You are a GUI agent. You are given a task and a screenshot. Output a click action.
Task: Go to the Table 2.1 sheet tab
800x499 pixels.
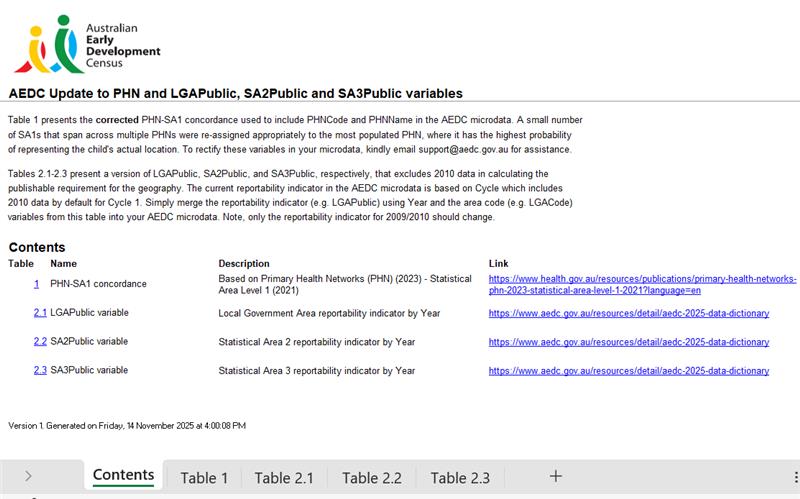[283, 477]
